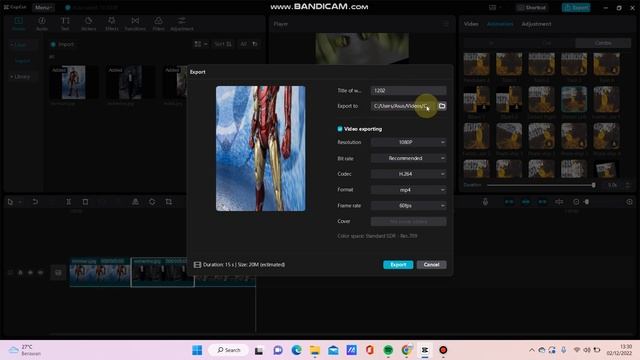Viewport: 640px width, 360px height.
Task: Select the highlighted animation preset thumbnail in the right panel
Action: pyautogui.click(x=574, y=99)
